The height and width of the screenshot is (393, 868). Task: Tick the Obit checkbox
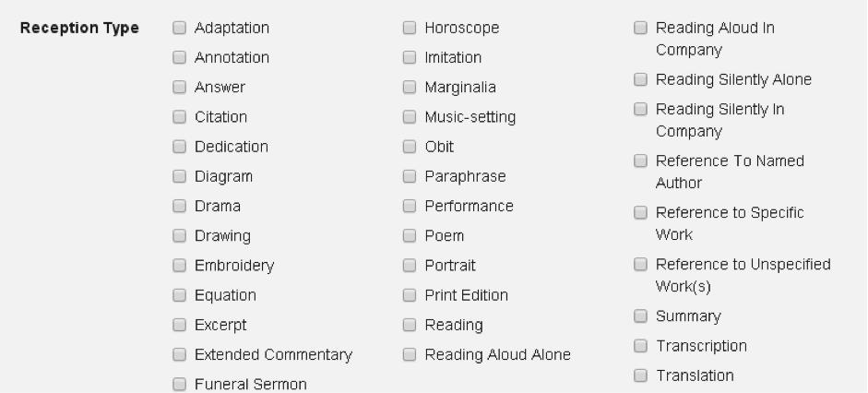pos(409,147)
